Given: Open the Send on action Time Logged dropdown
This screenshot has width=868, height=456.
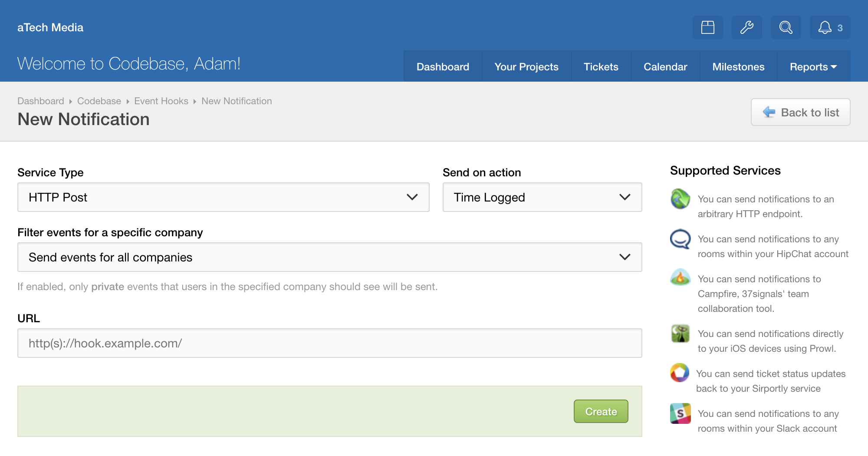Looking at the screenshot, I should (542, 197).
